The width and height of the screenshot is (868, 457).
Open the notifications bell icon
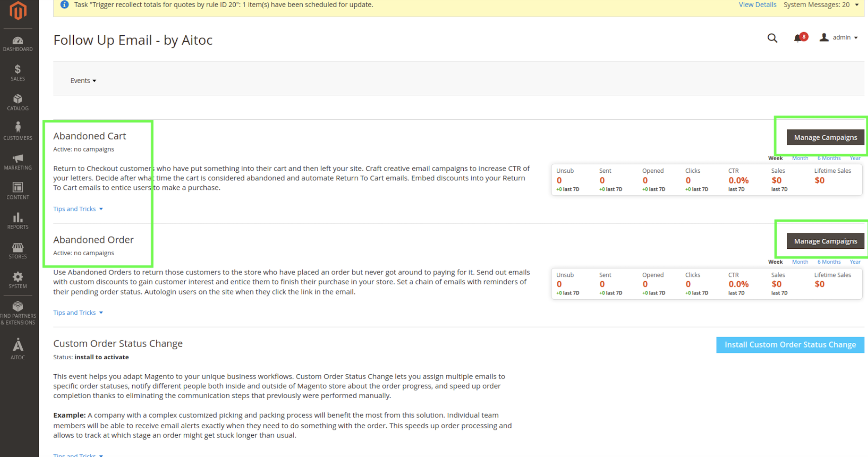tap(800, 38)
